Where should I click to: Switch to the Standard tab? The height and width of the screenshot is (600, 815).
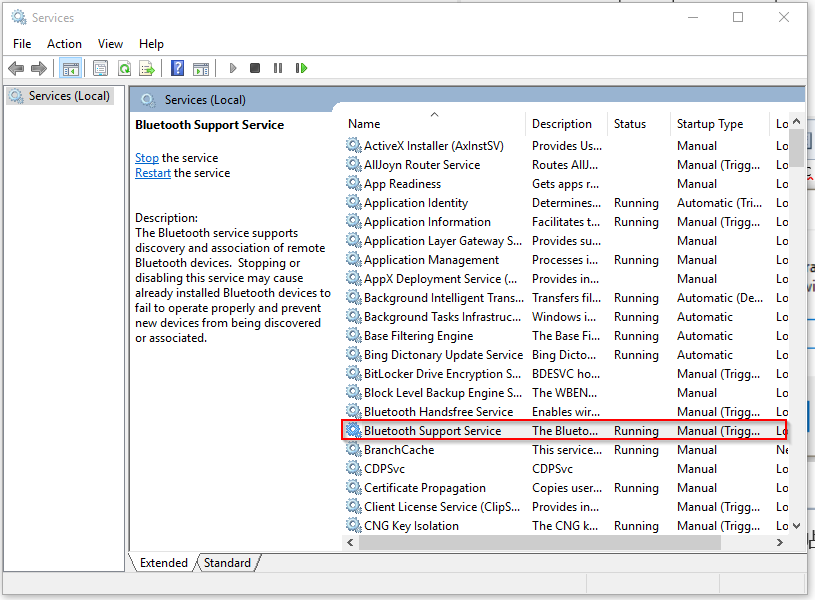pyautogui.click(x=227, y=563)
